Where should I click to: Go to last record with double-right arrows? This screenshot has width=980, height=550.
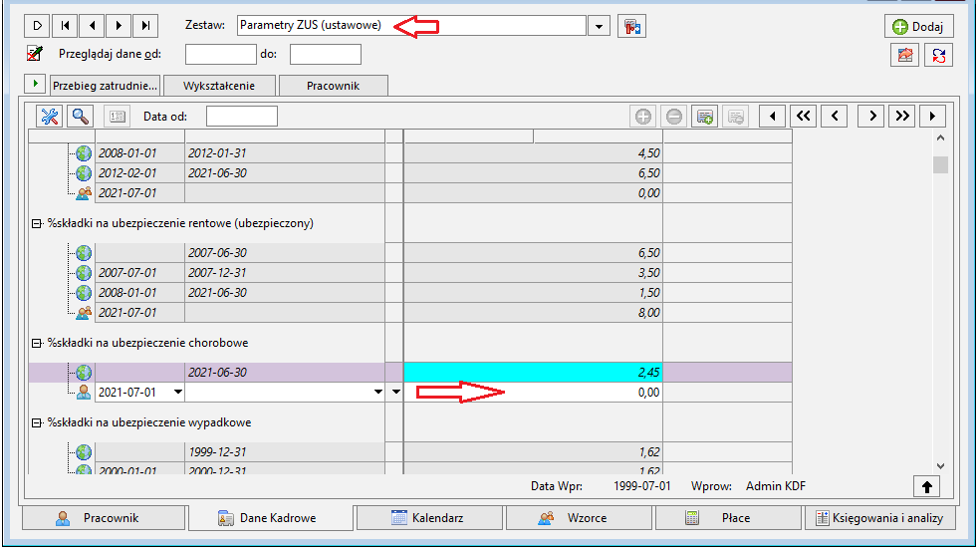tap(902, 117)
